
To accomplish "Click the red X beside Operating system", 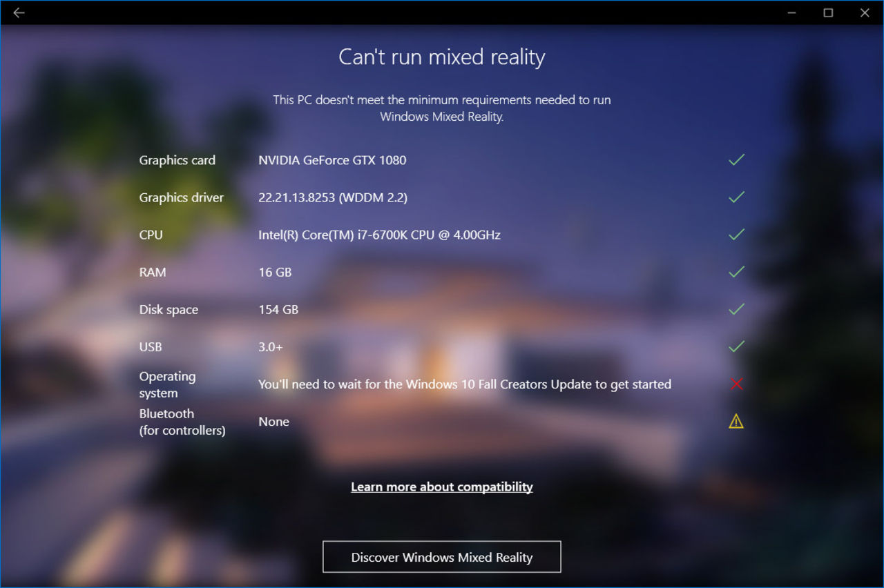I will pos(736,384).
